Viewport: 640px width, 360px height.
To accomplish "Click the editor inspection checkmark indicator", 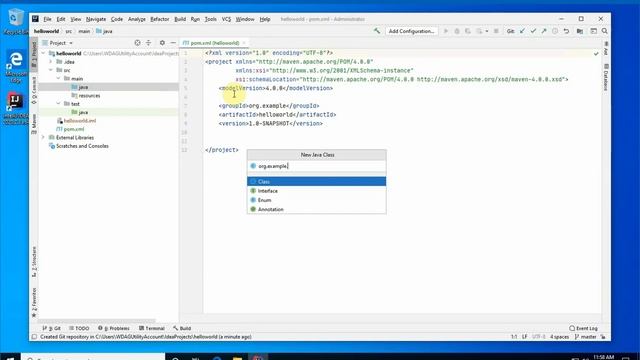I will coord(596,53).
